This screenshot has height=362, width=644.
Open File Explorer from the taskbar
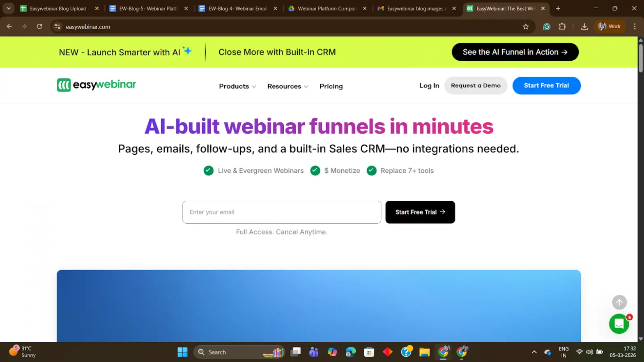424,352
